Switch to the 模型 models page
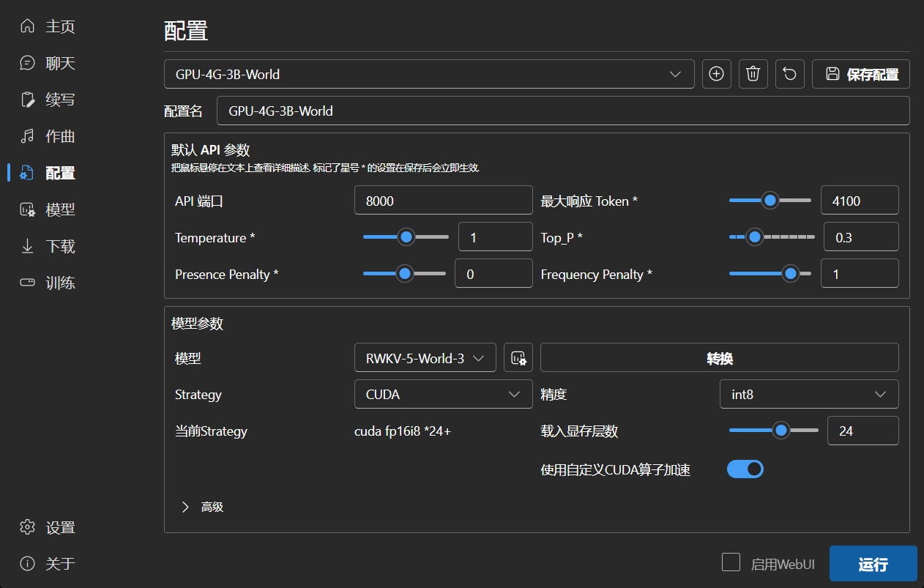The image size is (924, 588). (x=48, y=210)
